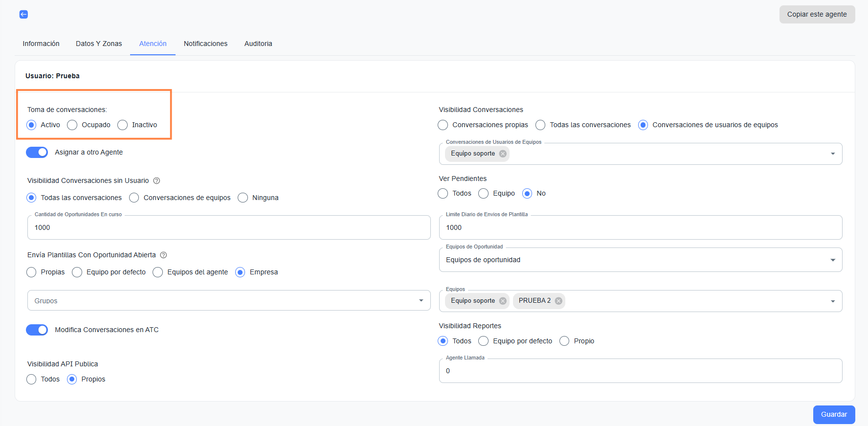Open the Datos Y Zonas tab
The height and width of the screenshot is (426, 868).
click(99, 44)
